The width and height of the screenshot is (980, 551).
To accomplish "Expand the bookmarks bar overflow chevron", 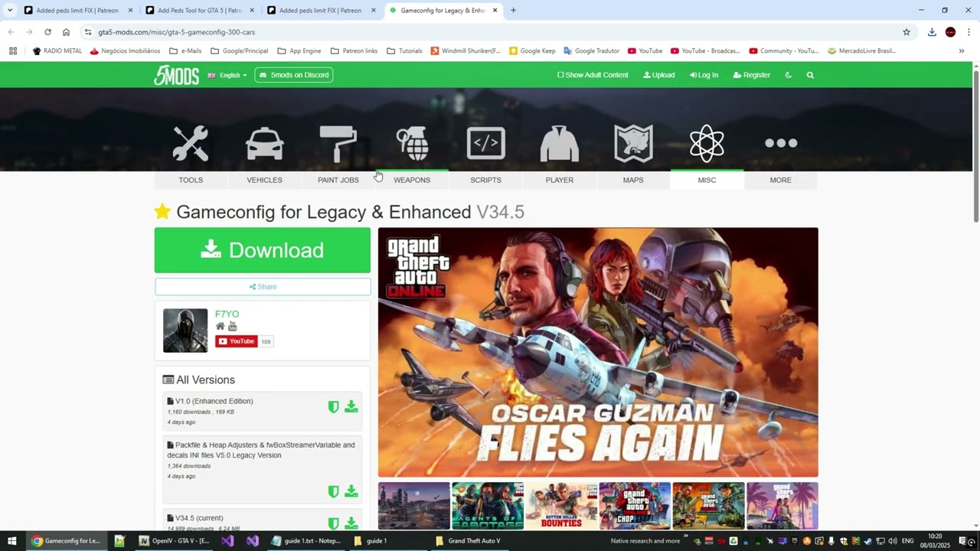I will click(x=962, y=51).
